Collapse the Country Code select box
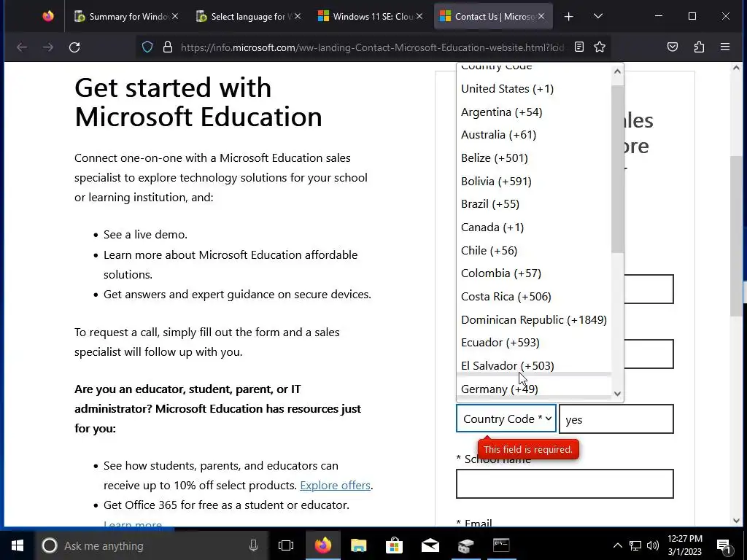 click(506, 419)
